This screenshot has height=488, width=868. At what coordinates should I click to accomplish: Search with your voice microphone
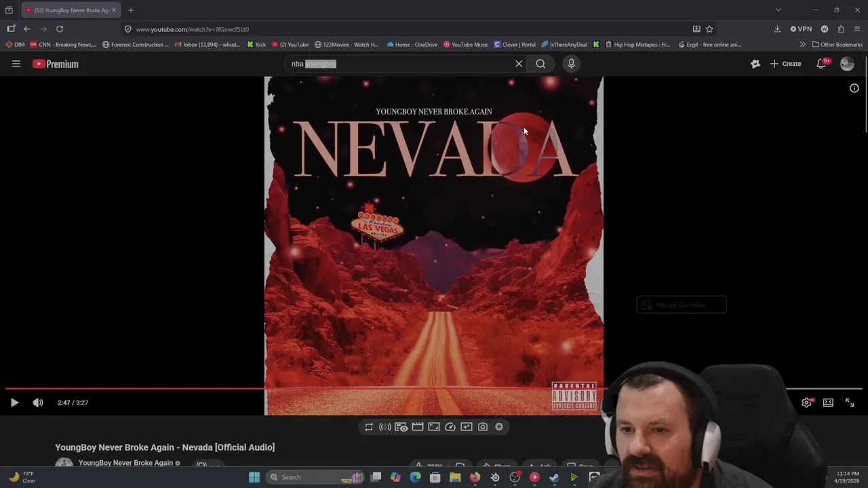(571, 64)
